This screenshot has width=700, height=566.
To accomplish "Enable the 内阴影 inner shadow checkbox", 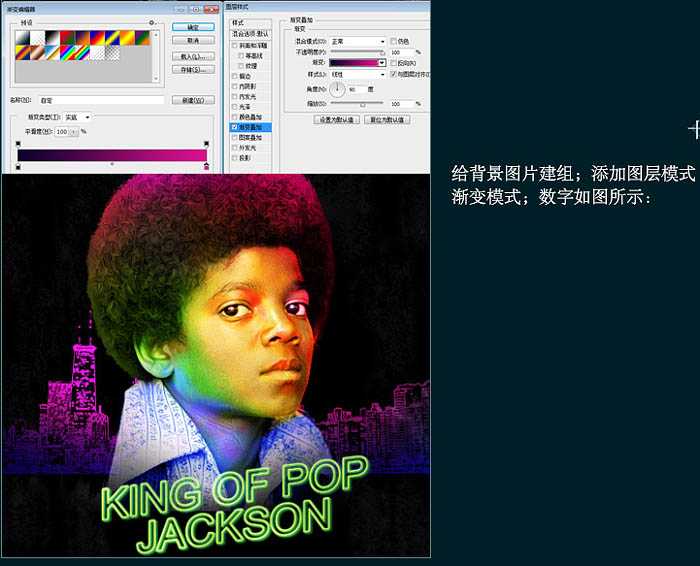I will (x=234, y=87).
